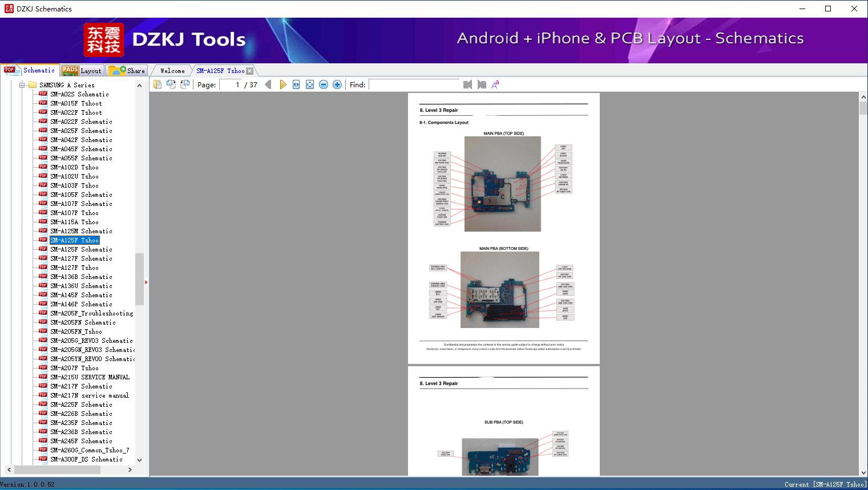Go to the next page arrow
868x490 pixels.
(x=282, y=84)
